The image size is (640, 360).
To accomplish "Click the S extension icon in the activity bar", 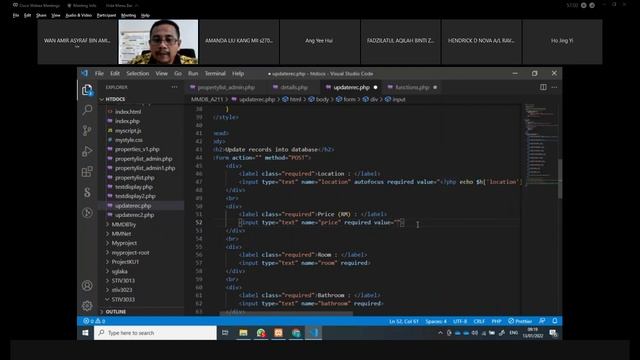I will click(x=87, y=192).
